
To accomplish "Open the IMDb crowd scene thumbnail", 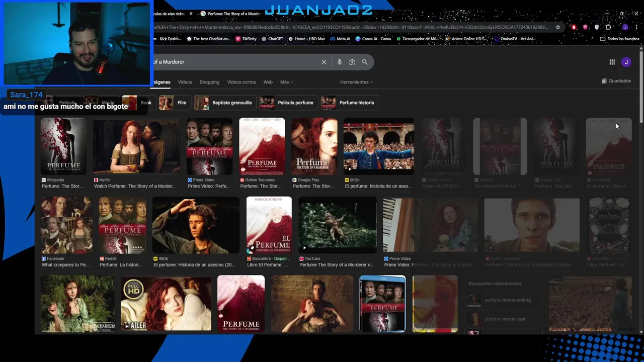I will click(x=379, y=146).
